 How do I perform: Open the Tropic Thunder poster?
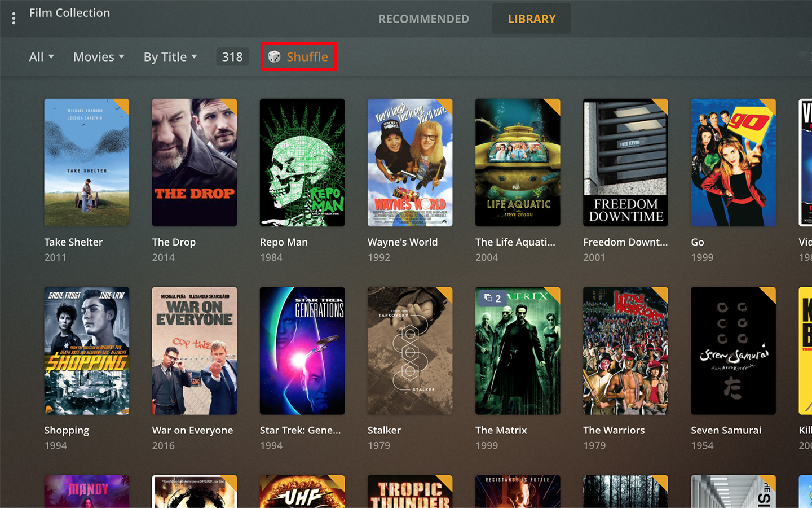[x=410, y=492]
